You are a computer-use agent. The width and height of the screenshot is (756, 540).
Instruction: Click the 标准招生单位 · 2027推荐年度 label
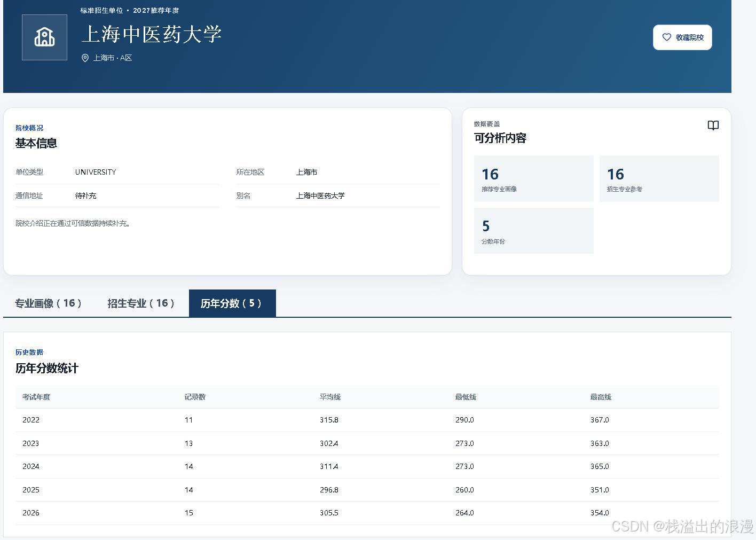click(130, 10)
